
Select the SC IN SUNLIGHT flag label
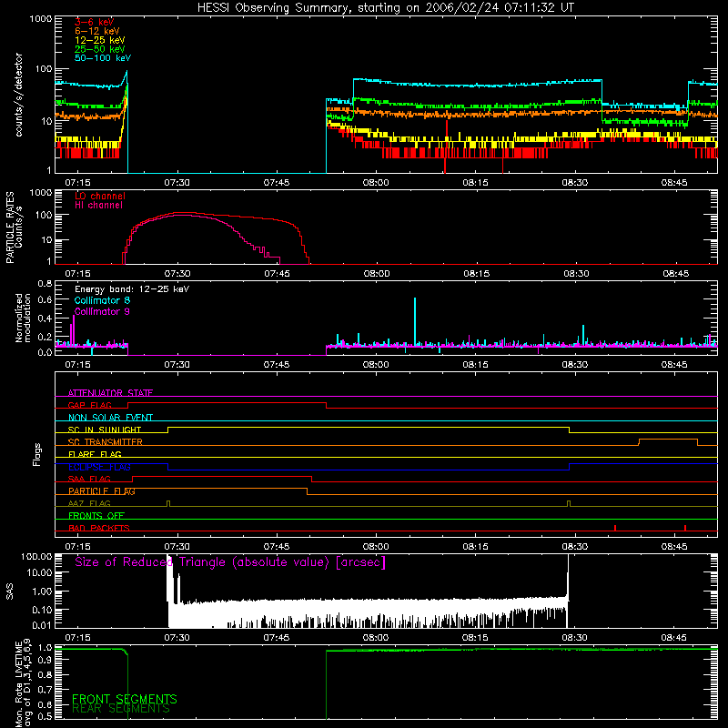(x=105, y=430)
